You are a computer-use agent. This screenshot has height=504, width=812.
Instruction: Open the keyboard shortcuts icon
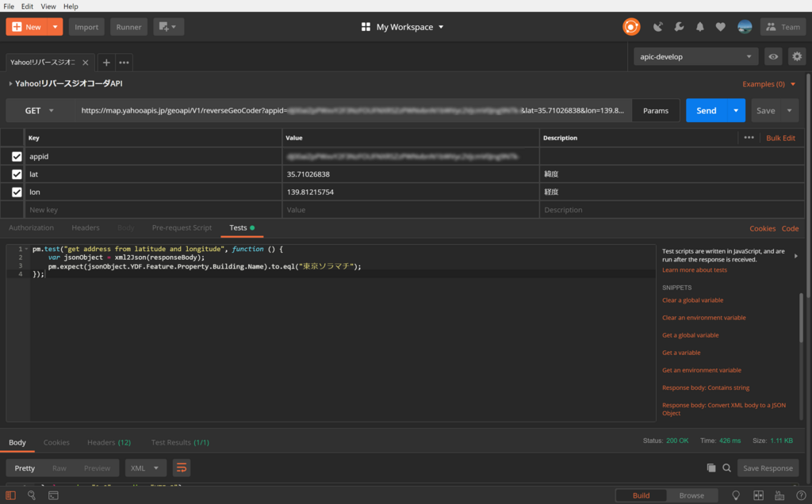(x=779, y=495)
